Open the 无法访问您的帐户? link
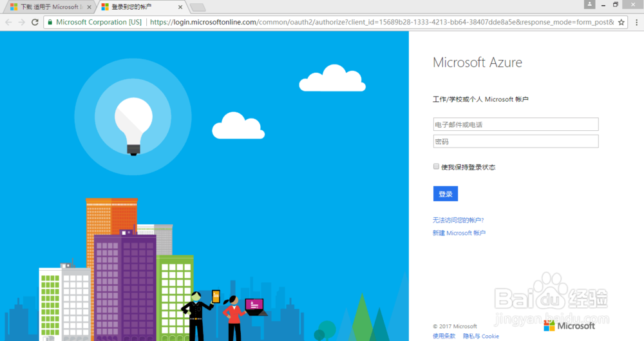The image size is (644, 341). pos(459,220)
